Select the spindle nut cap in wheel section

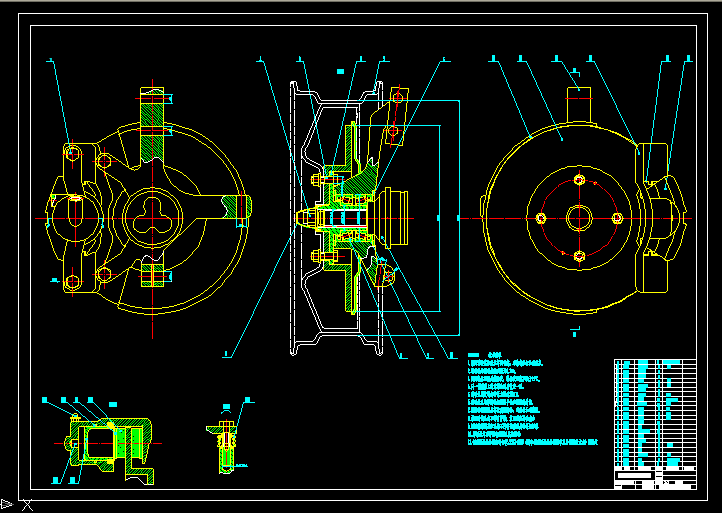308,219
